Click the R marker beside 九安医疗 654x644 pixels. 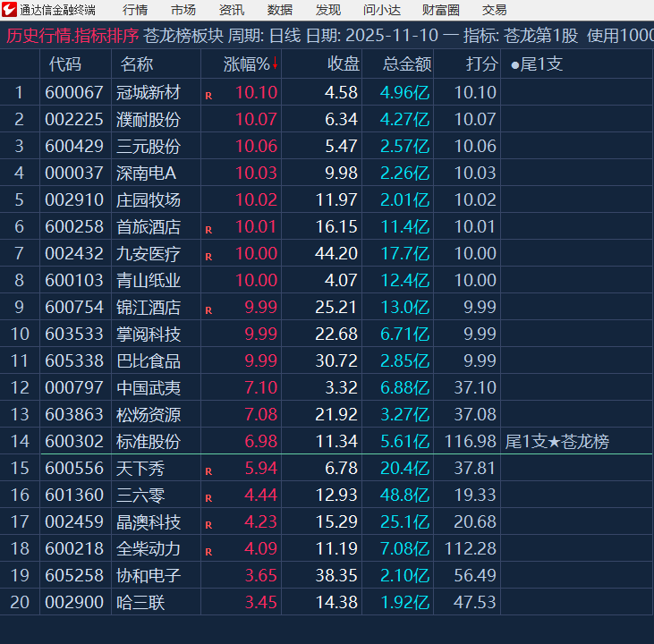click(208, 256)
